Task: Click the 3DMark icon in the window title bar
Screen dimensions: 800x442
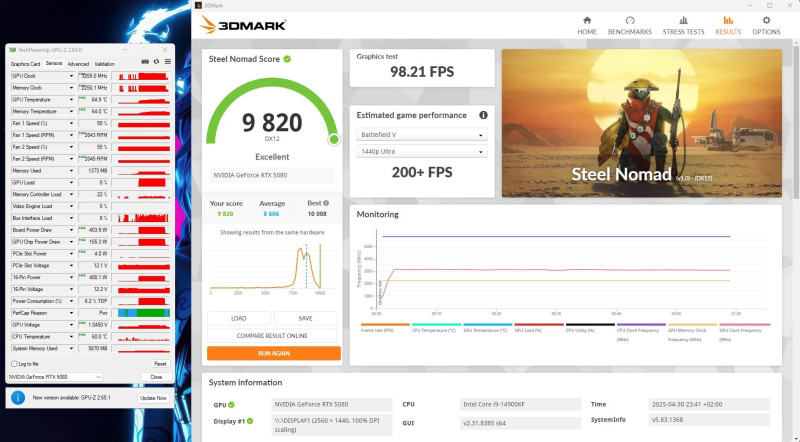Action: click(x=198, y=5)
